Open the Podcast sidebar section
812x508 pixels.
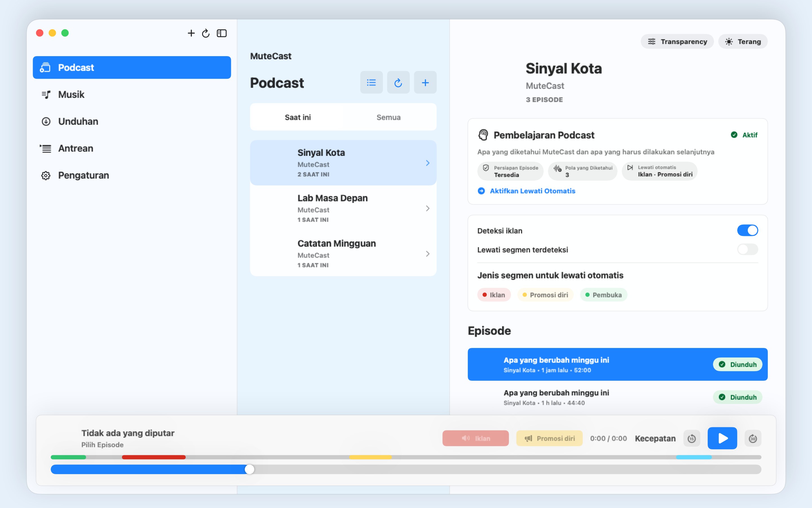[132, 67]
